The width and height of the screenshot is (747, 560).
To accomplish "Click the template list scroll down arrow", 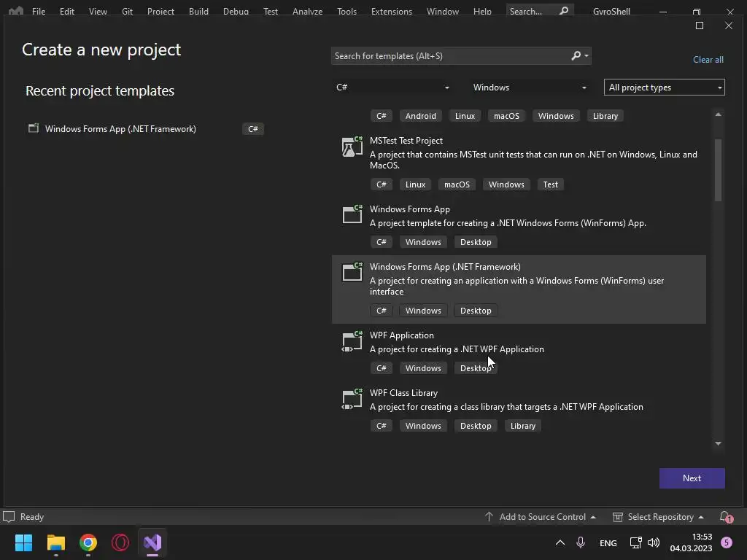I will click(718, 444).
